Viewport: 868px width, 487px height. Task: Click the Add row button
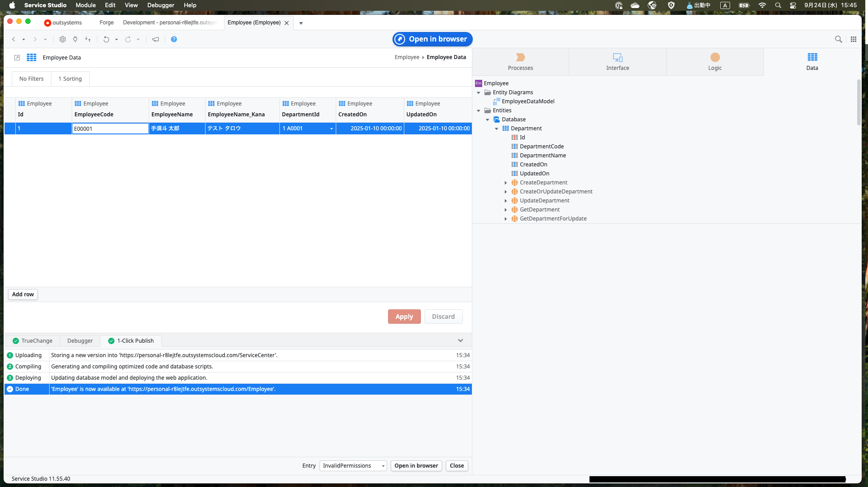(23, 294)
